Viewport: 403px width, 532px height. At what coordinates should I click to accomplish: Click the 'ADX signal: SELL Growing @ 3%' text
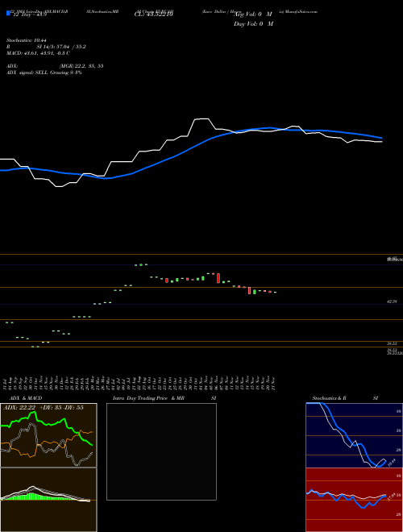(44, 73)
